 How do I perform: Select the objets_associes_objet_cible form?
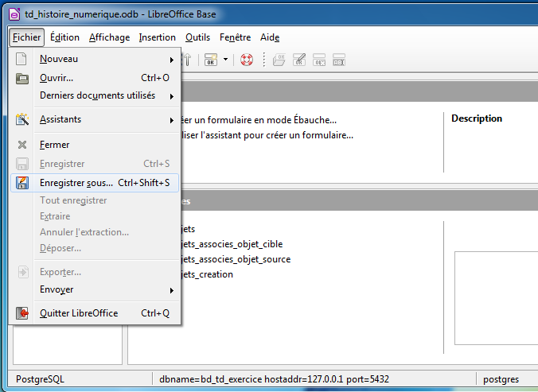232,244
